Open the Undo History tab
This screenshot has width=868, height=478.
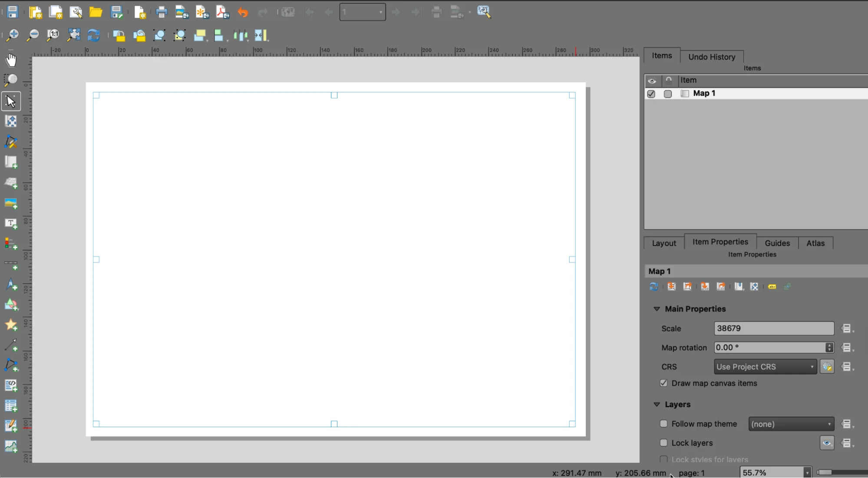[711, 57]
